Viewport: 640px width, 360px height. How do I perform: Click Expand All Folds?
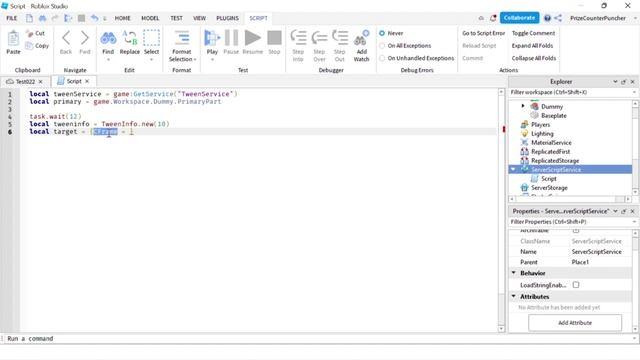click(x=532, y=46)
